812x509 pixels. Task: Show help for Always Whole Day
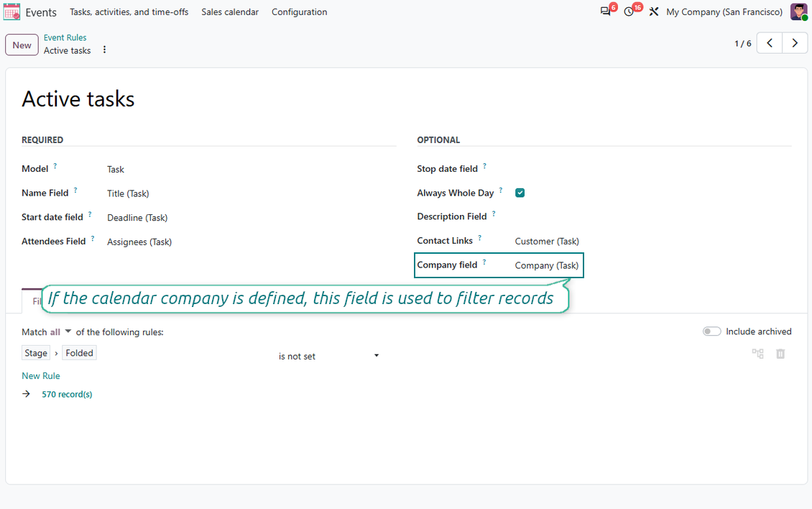pyautogui.click(x=501, y=191)
